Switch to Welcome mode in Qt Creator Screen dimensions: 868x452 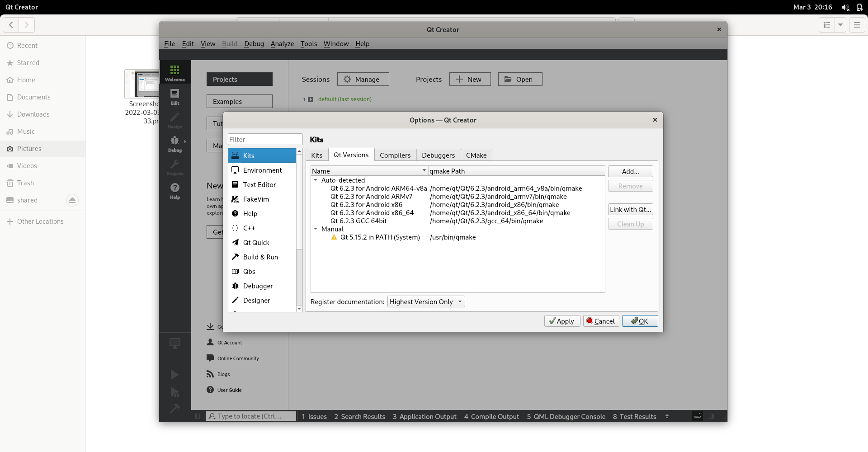pyautogui.click(x=175, y=72)
